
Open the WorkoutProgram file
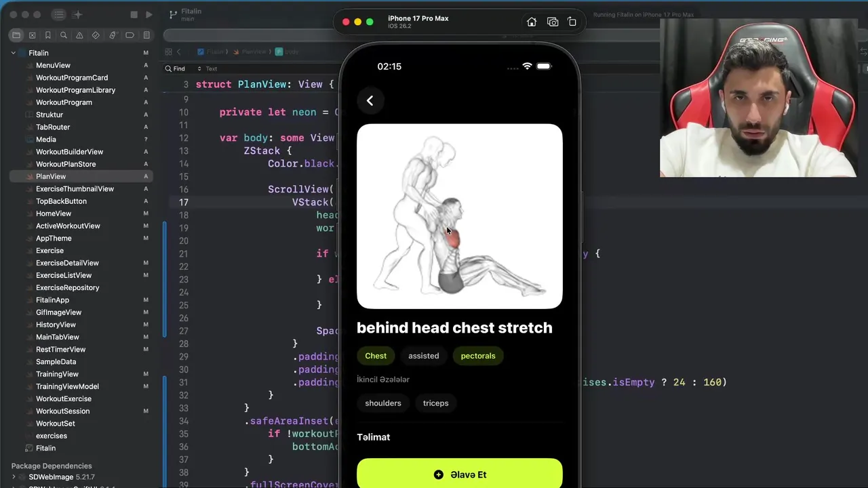coord(64,102)
